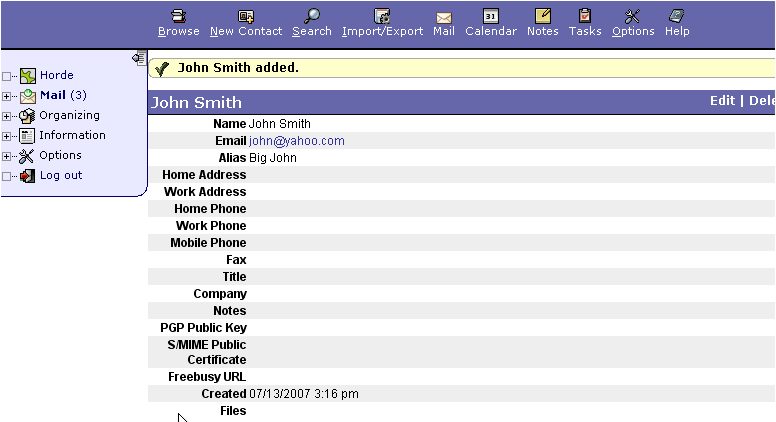The width and height of the screenshot is (776, 422).
Task: Open the Horde sidebar item
Action: click(56, 75)
